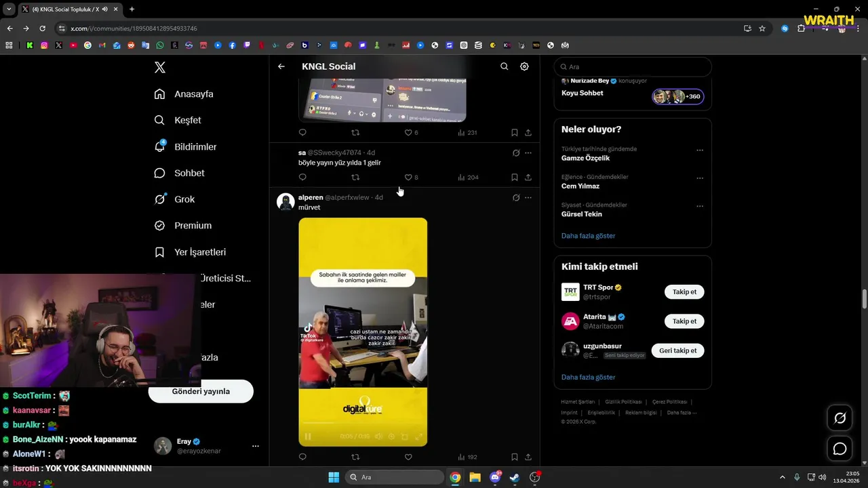868x488 pixels.
Task: Open Bildirimler notifications
Action: tap(186, 146)
